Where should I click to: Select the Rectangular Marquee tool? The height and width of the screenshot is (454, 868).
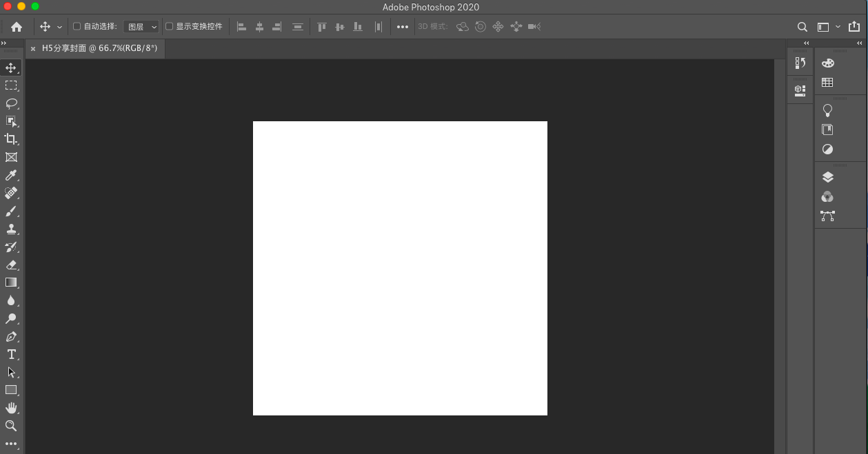pos(11,85)
